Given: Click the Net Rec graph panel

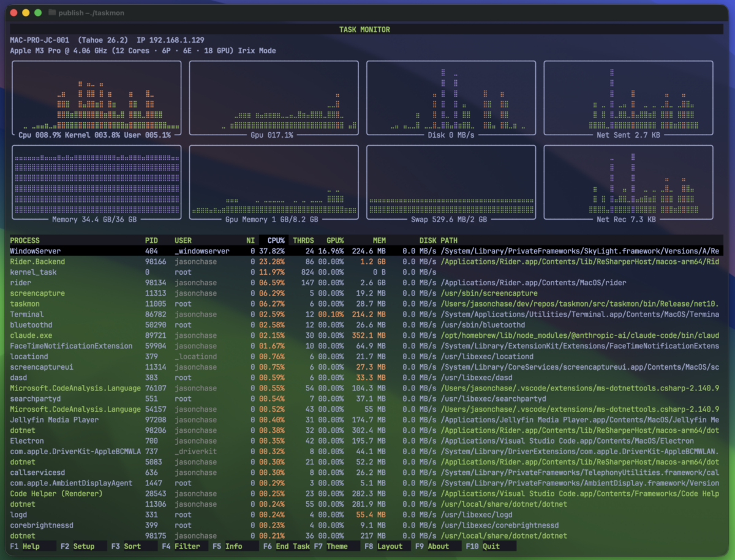Looking at the screenshot, I should [x=628, y=185].
